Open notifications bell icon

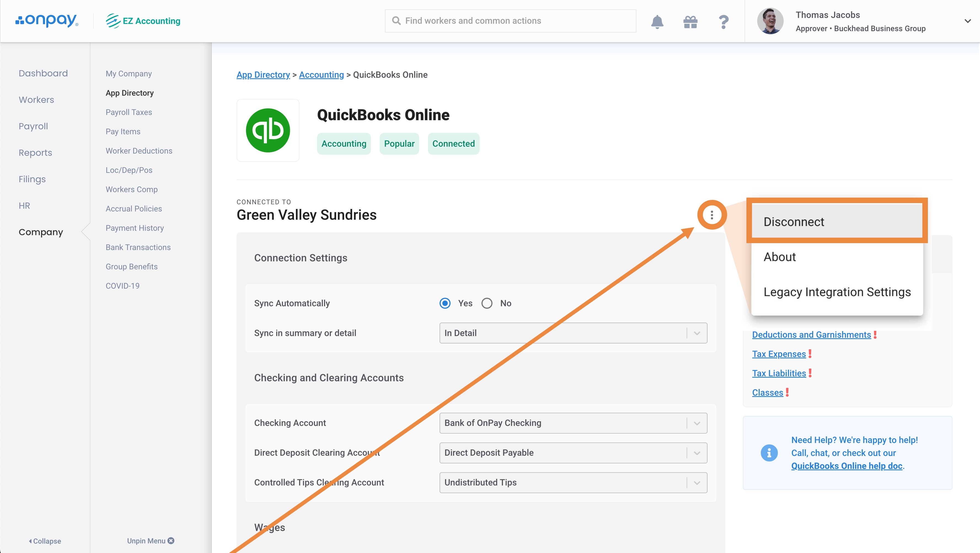tap(657, 22)
